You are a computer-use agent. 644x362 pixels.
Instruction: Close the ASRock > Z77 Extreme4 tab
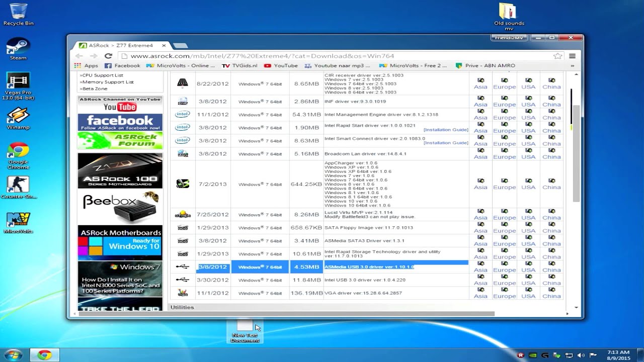[164, 45]
